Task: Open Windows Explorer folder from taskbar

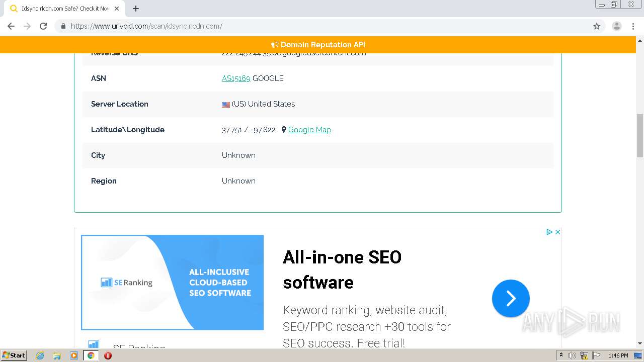Action: point(57,355)
